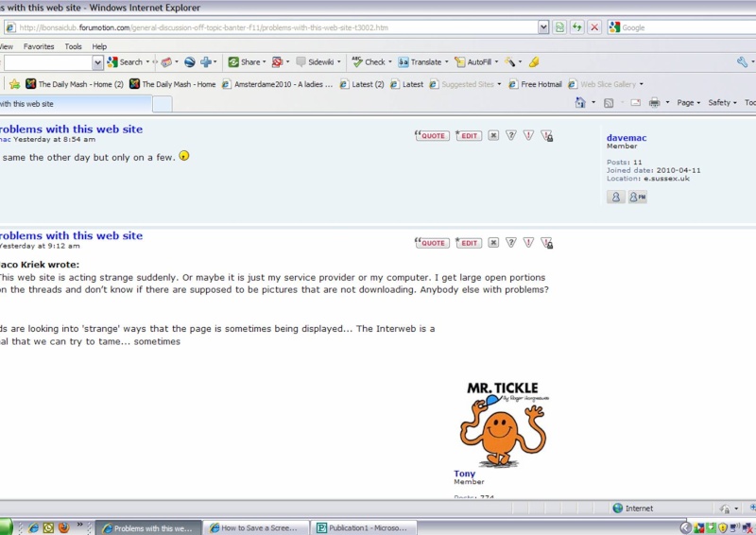
Task: Click the favorites star icon
Action: point(14,84)
